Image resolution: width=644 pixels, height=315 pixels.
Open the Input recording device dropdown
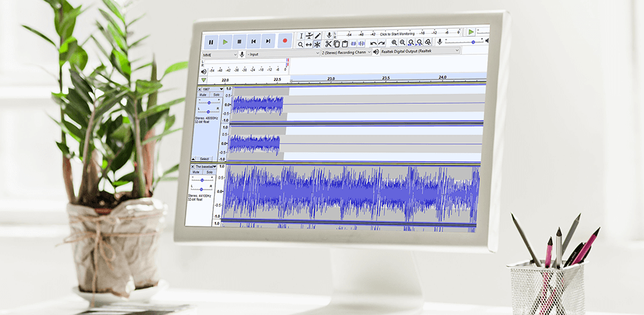(283, 54)
